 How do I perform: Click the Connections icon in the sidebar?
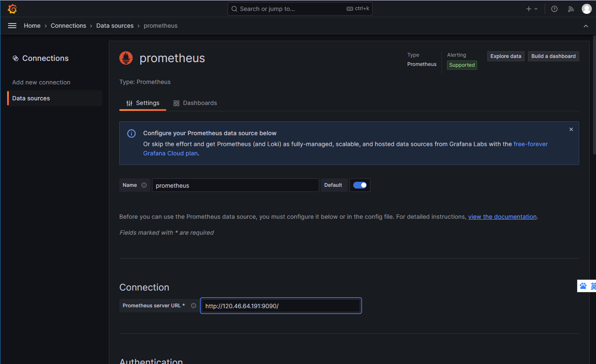pos(16,58)
